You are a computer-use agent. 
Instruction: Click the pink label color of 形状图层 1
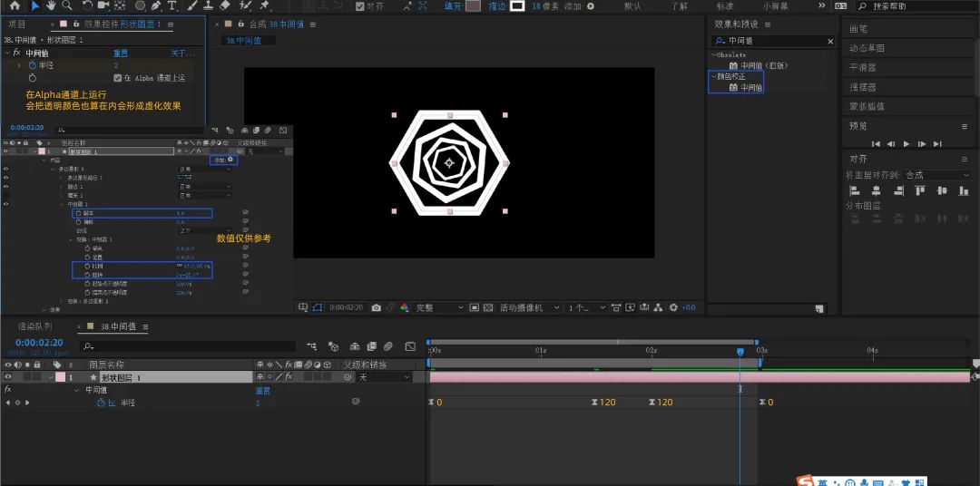coord(60,377)
